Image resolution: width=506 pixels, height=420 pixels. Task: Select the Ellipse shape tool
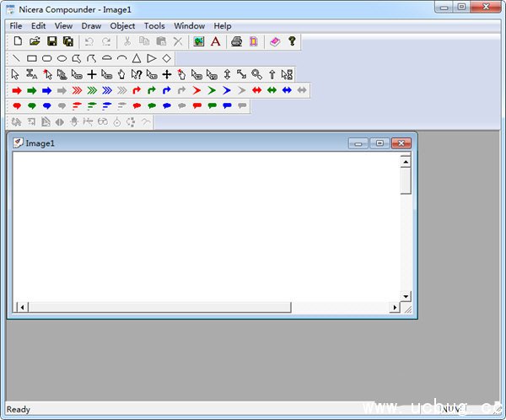tap(62, 58)
